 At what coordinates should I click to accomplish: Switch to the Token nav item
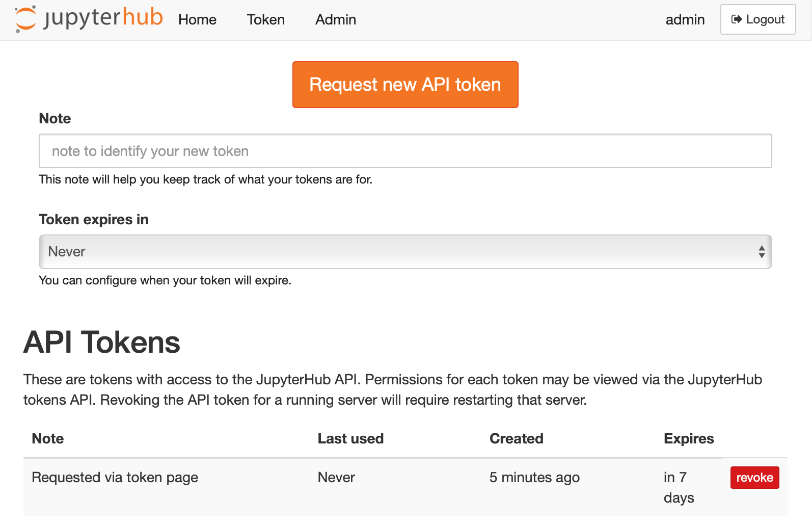coord(265,20)
